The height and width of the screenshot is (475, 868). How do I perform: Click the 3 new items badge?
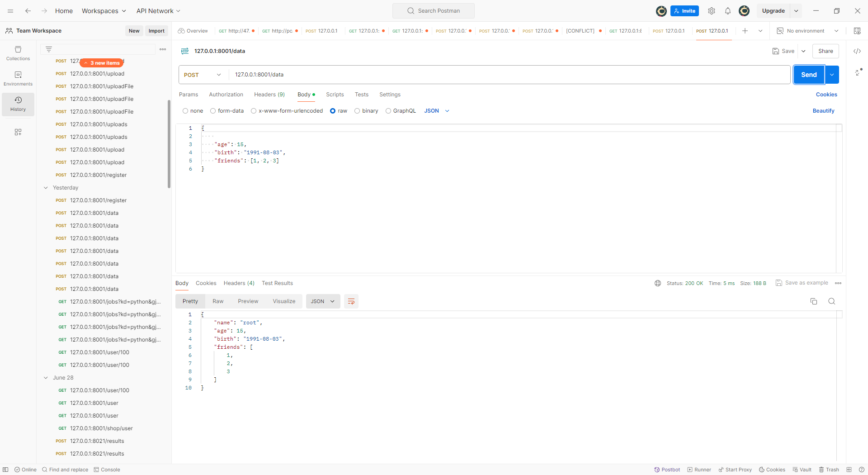pyautogui.click(x=102, y=63)
